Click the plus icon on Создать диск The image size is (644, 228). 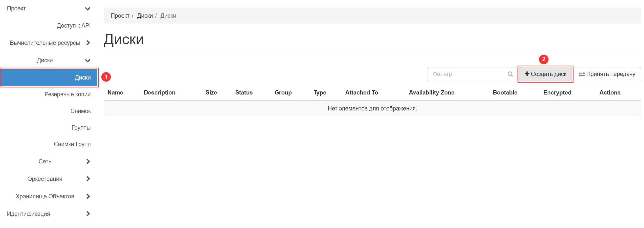[527, 74]
